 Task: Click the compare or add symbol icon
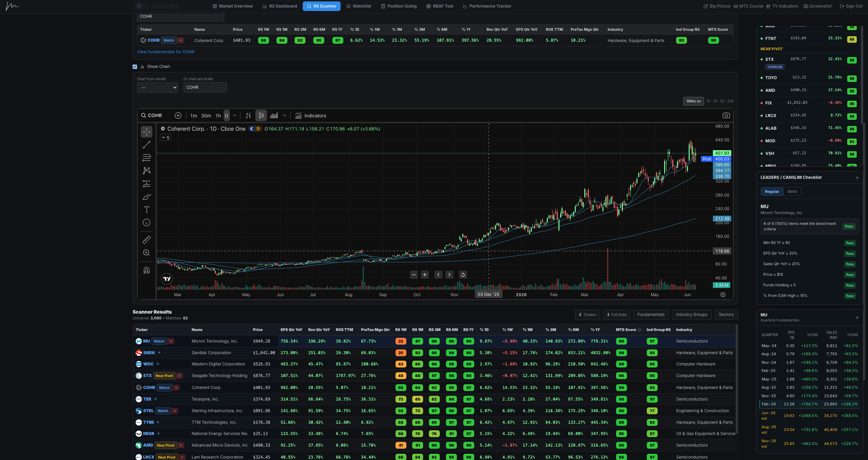tap(178, 116)
